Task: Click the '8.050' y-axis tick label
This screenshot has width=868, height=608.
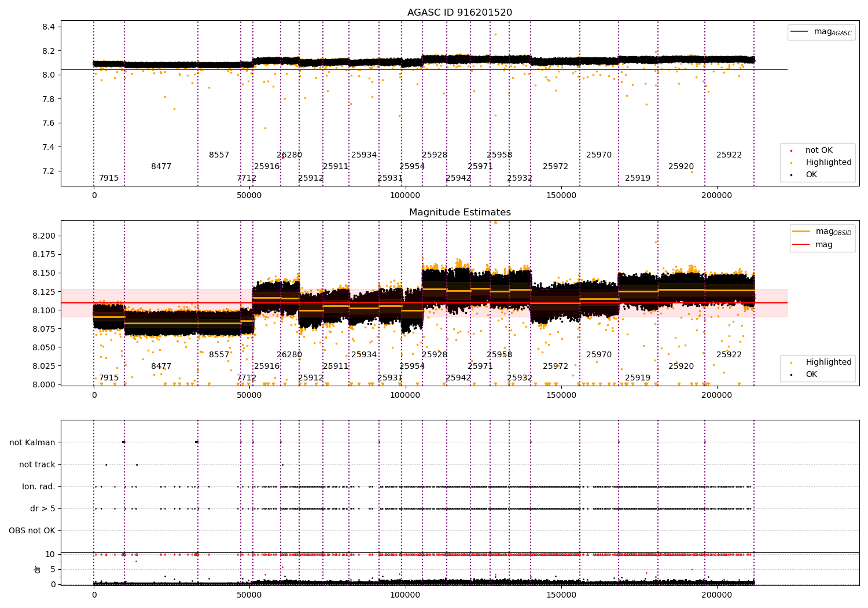Action: click(x=44, y=347)
